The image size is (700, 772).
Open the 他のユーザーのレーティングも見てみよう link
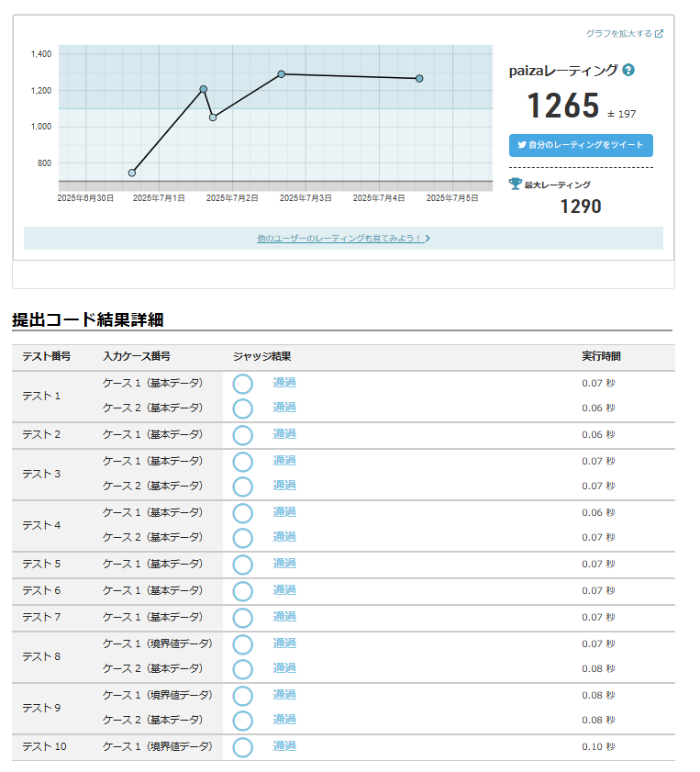pos(343,239)
